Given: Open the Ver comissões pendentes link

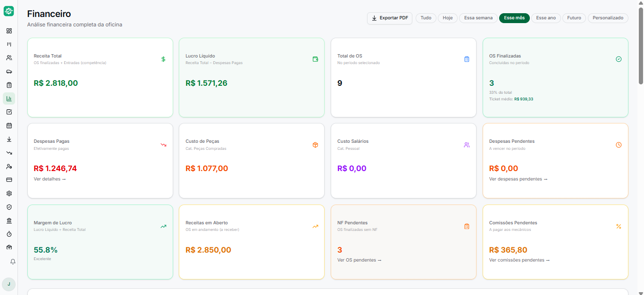Looking at the screenshot, I should [x=519, y=260].
